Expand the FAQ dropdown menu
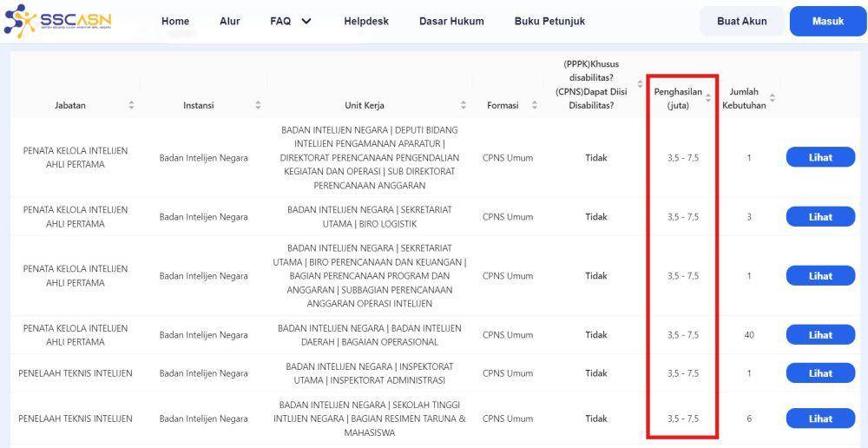 291,21
